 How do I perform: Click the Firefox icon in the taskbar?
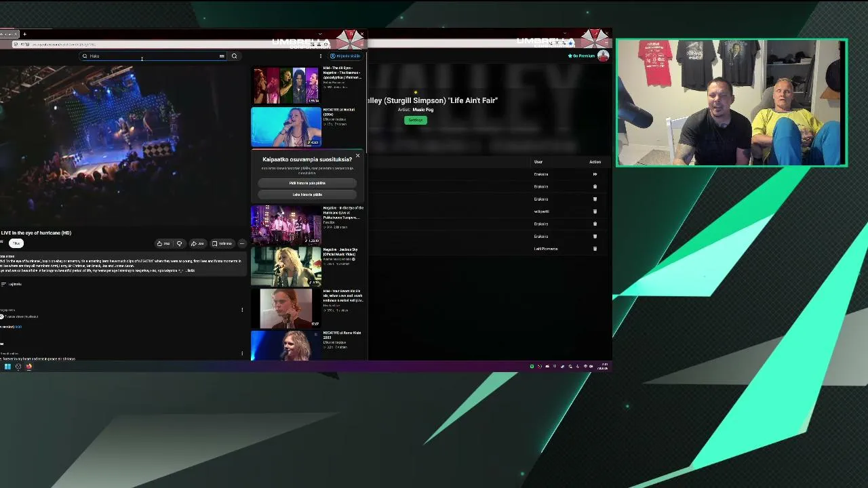(28, 367)
